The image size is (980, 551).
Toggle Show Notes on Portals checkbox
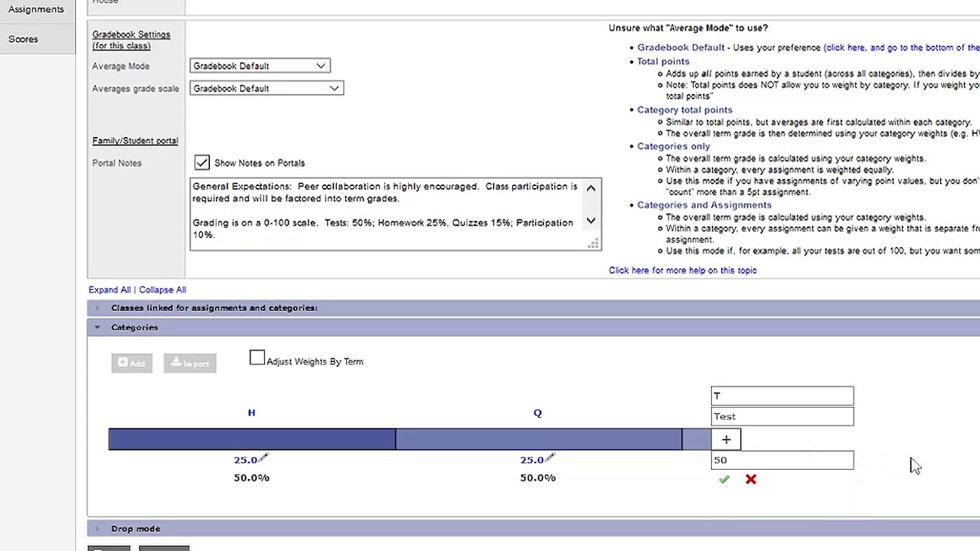(201, 162)
